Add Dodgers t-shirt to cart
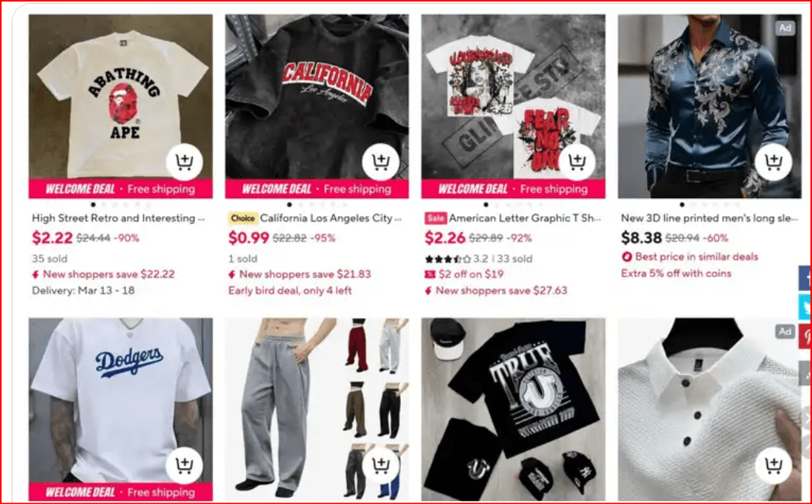Viewport: 812px width, 504px height. point(184,465)
